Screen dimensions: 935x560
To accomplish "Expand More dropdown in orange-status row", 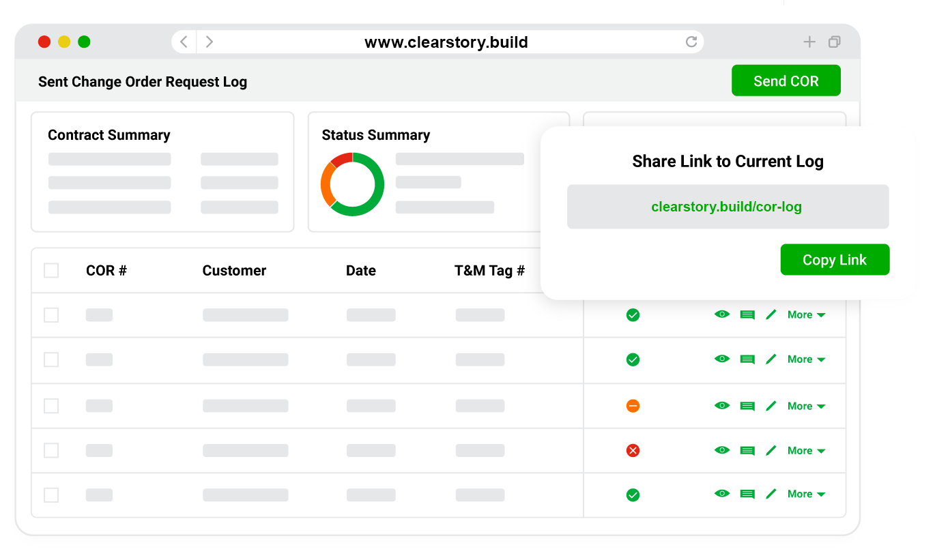I will [x=806, y=406].
